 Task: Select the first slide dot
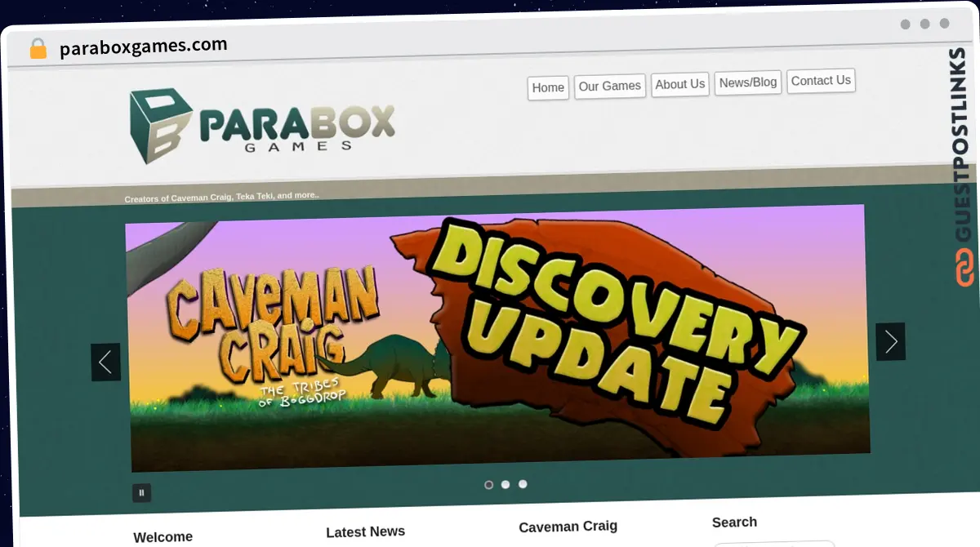pyautogui.click(x=488, y=485)
